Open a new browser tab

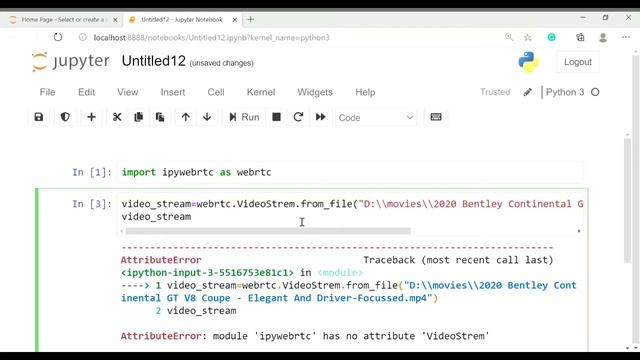click(251, 20)
